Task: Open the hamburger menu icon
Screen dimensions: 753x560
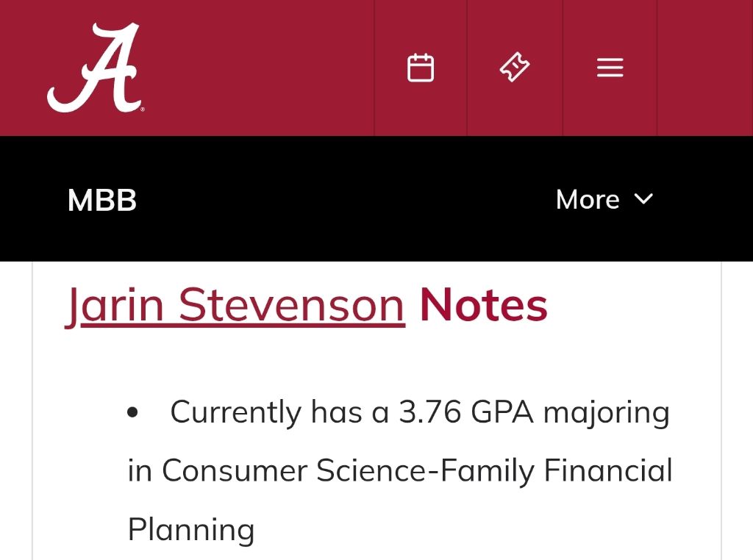Action: (x=610, y=67)
